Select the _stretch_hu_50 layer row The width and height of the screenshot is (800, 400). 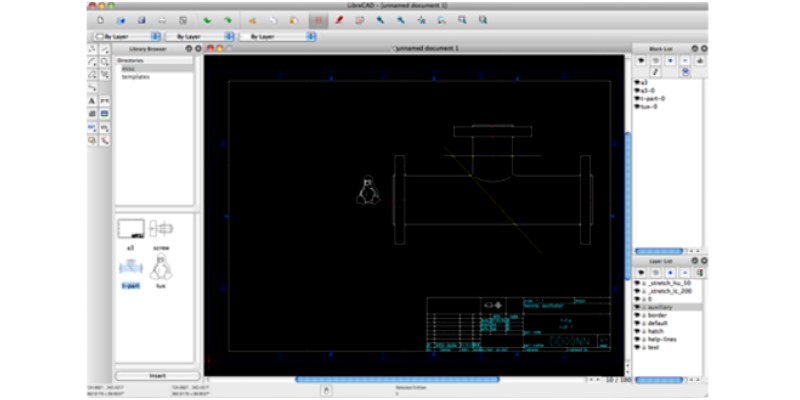(668, 283)
